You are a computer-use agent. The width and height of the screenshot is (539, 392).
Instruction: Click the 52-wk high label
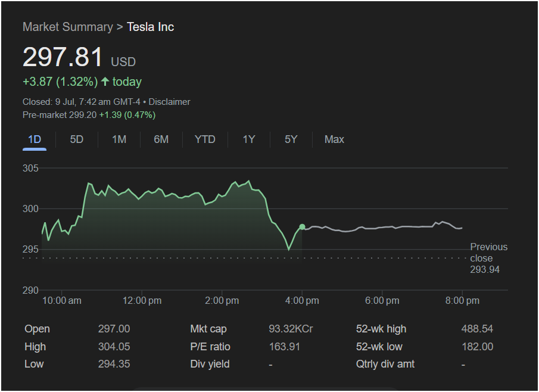click(x=381, y=329)
